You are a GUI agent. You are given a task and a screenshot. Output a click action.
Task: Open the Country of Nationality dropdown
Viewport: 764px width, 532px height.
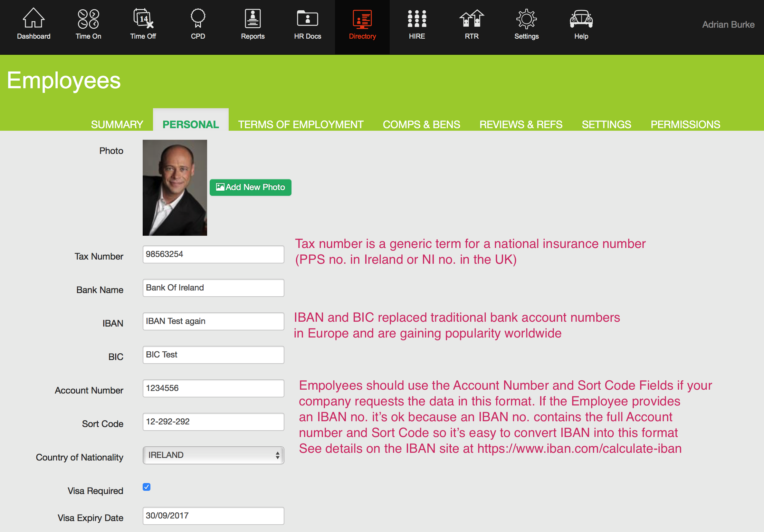click(x=213, y=455)
